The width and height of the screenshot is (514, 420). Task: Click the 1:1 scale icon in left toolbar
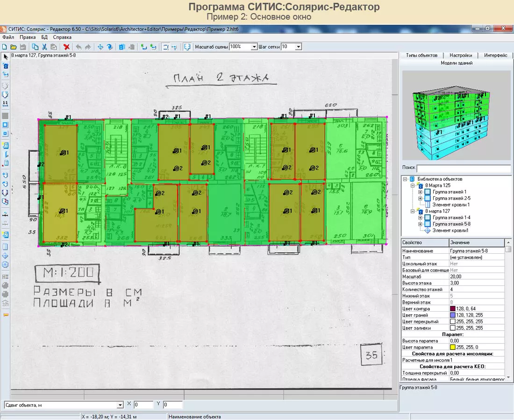click(x=6, y=102)
